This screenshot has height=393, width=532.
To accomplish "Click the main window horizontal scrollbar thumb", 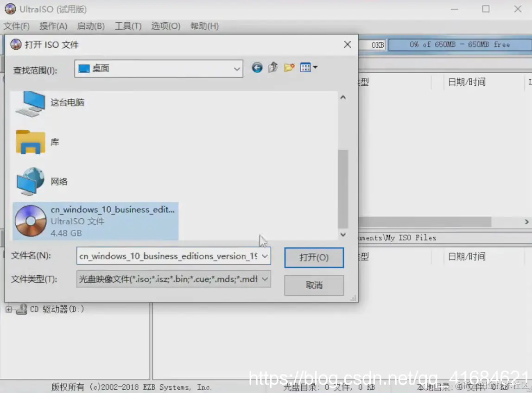I will tap(425, 222).
